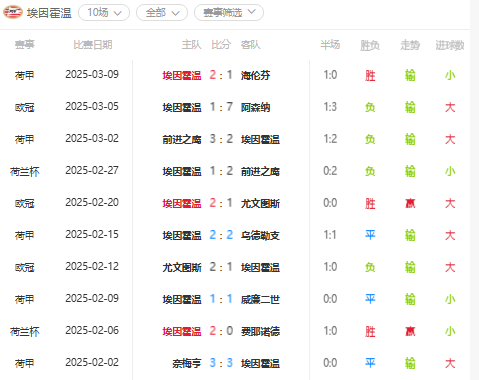The image size is (479, 380).
Task: Click 输 trend in the 奈梅亨 row
Action: [x=410, y=363]
